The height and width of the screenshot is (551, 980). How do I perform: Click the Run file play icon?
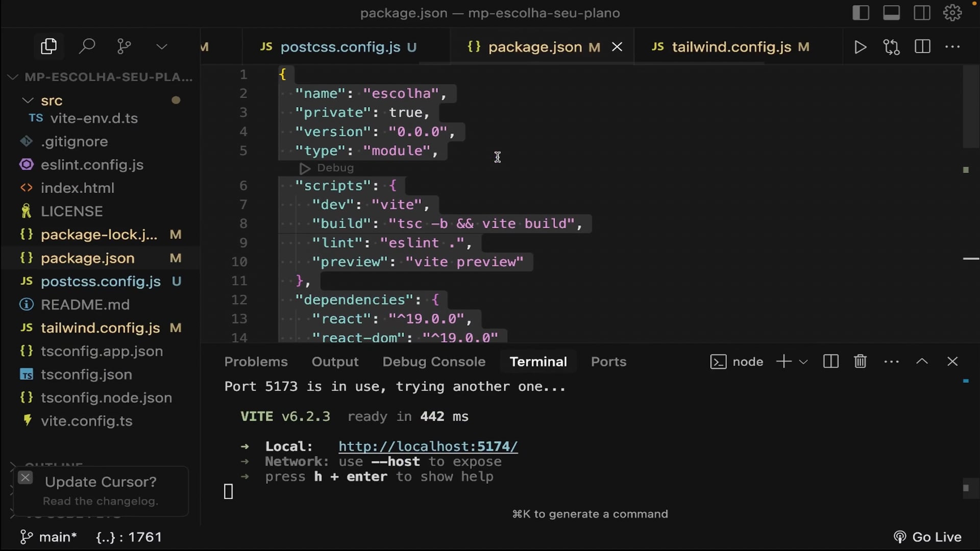click(x=860, y=47)
